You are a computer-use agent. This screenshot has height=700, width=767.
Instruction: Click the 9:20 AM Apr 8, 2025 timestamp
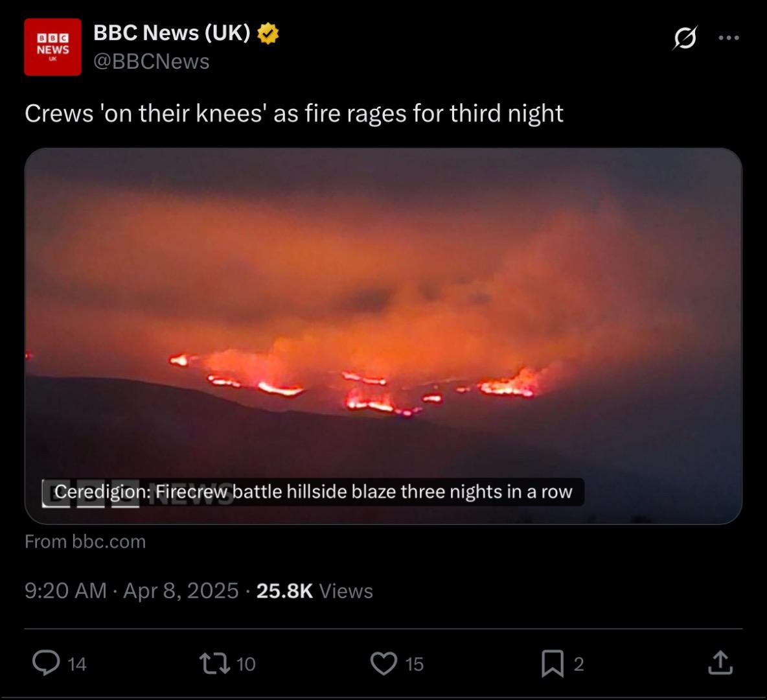click(x=132, y=591)
